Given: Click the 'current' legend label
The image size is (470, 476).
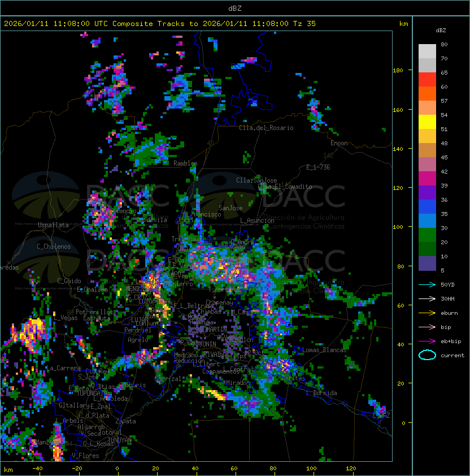Looking at the screenshot, I should click(452, 356).
